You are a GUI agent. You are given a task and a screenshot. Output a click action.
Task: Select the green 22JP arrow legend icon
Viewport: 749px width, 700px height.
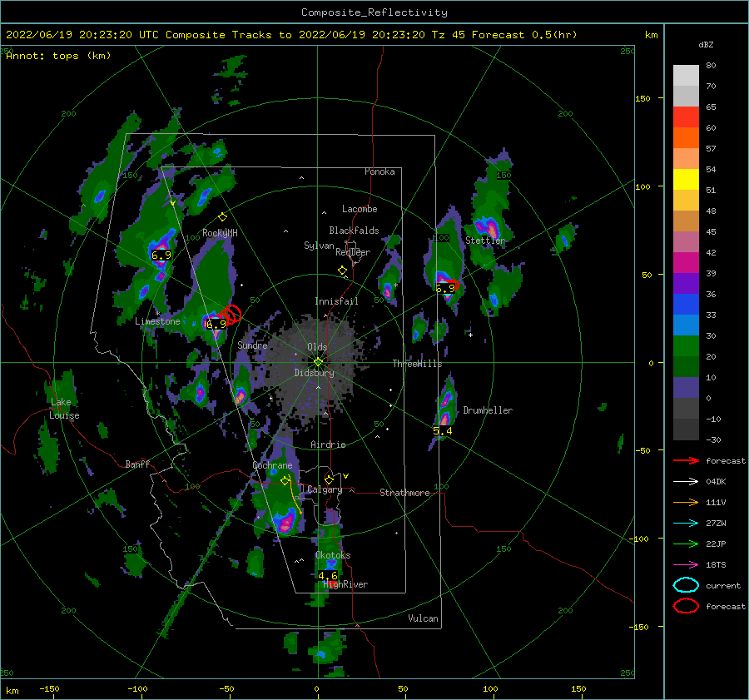coord(686,544)
